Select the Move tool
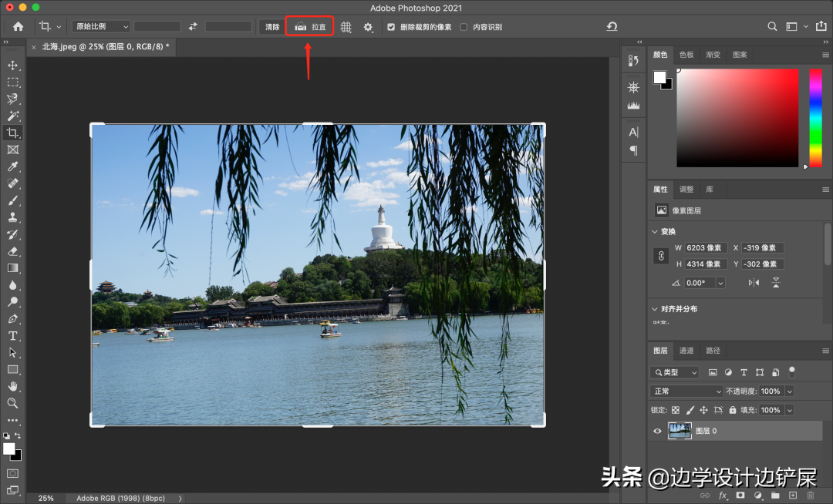The height and width of the screenshot is (504, 833). [13, 66]
